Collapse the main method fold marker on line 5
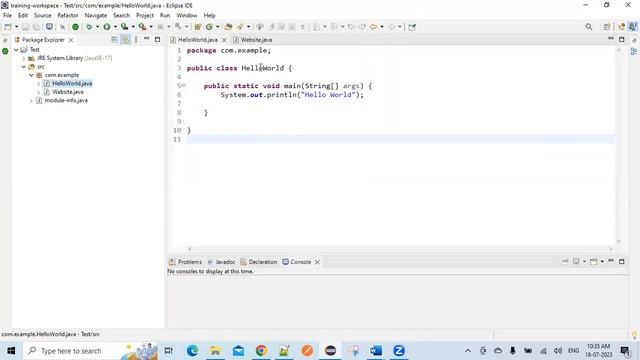The image size is (640, 360). click(x=184, y=85)
